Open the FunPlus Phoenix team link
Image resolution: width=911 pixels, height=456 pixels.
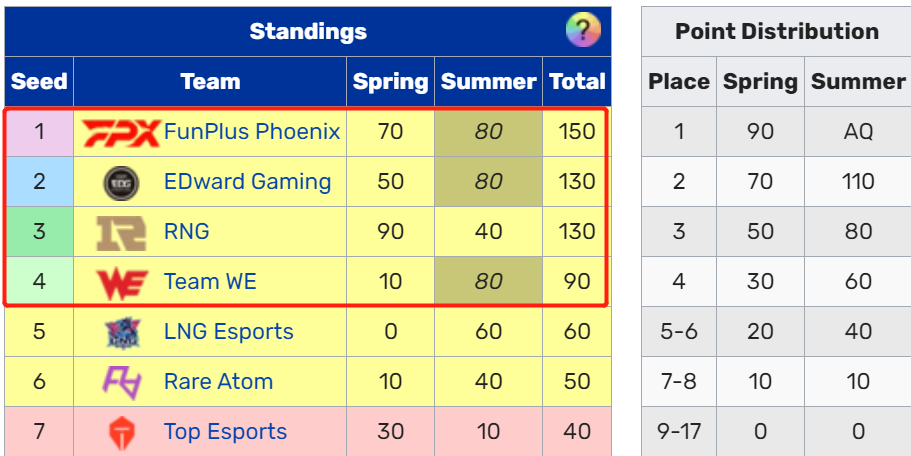(251, 132)
